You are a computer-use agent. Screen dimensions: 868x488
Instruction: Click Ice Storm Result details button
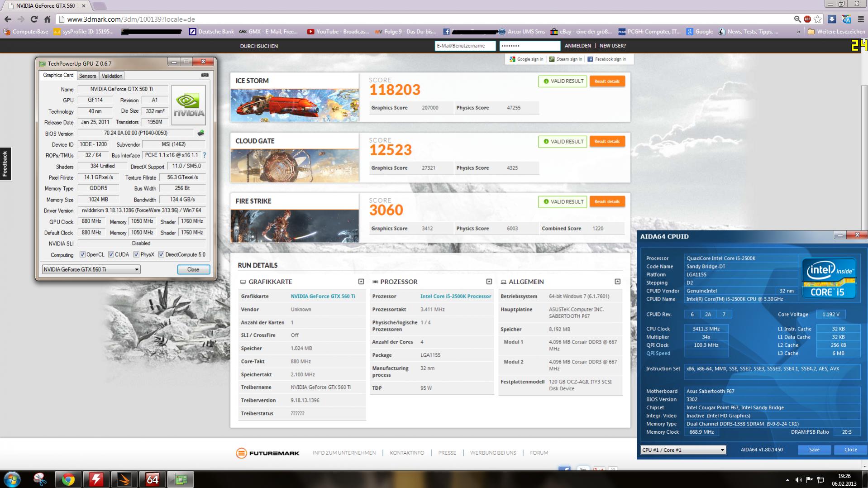point(607,81)
